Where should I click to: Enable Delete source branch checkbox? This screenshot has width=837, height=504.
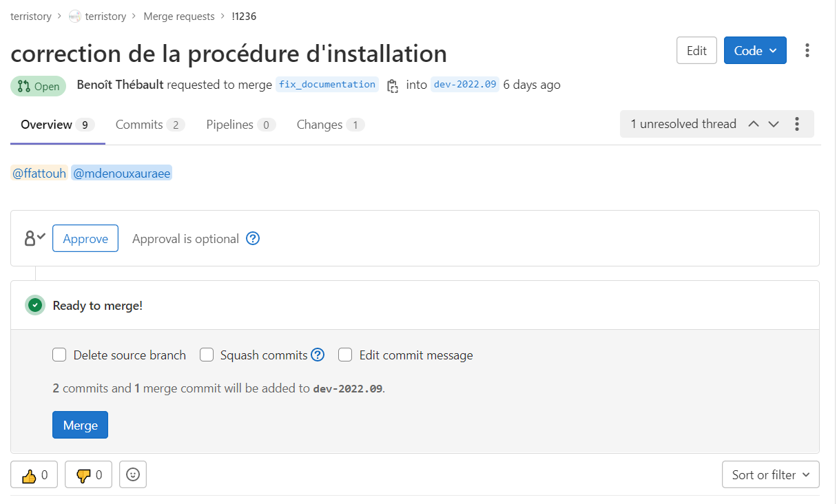59,355
